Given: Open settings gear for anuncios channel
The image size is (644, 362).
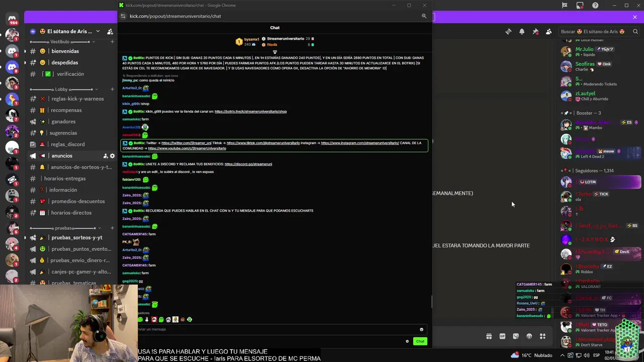Looking at the screenshot, I should (112, 156).
